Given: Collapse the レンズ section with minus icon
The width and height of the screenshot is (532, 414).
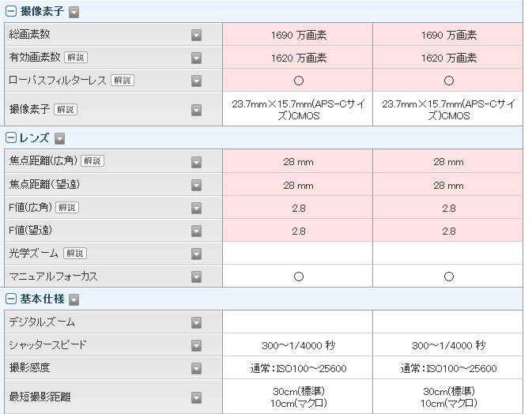Looking at the screenshot, I should [x=11, y=137].
